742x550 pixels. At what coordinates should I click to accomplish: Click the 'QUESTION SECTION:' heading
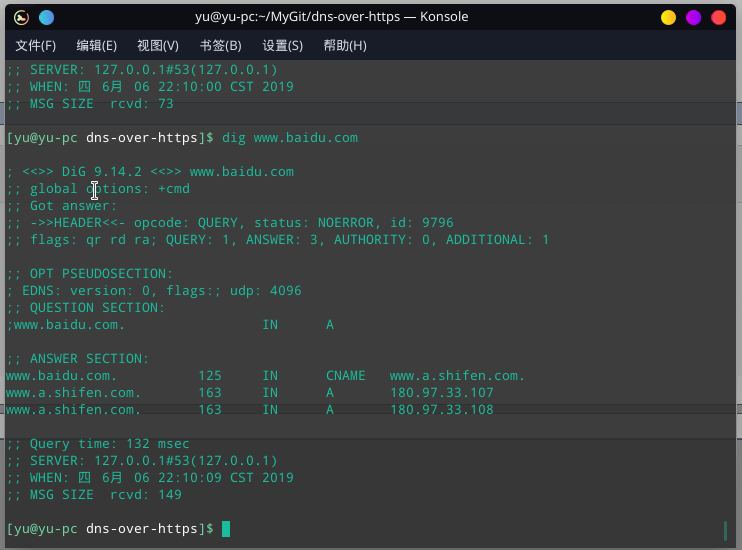pyautogui.click(x=86, y=308)
